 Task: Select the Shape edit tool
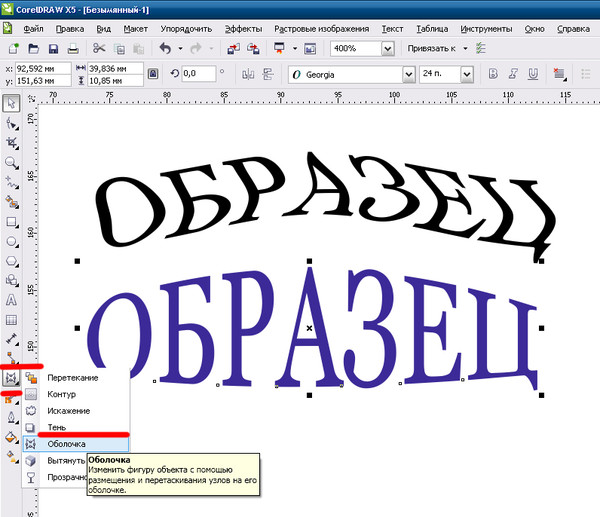(11, 124)
